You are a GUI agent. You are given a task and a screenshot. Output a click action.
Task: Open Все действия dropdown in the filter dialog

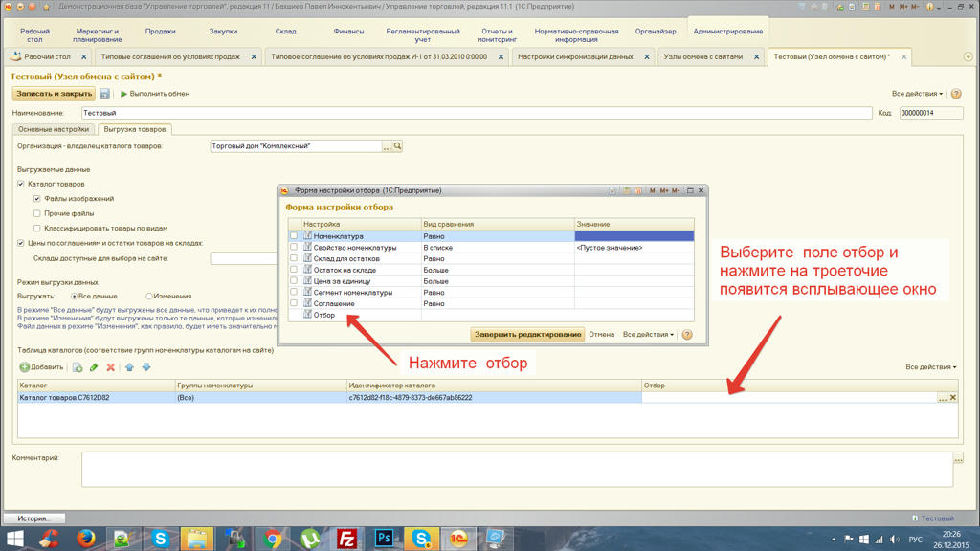point(648,335)
